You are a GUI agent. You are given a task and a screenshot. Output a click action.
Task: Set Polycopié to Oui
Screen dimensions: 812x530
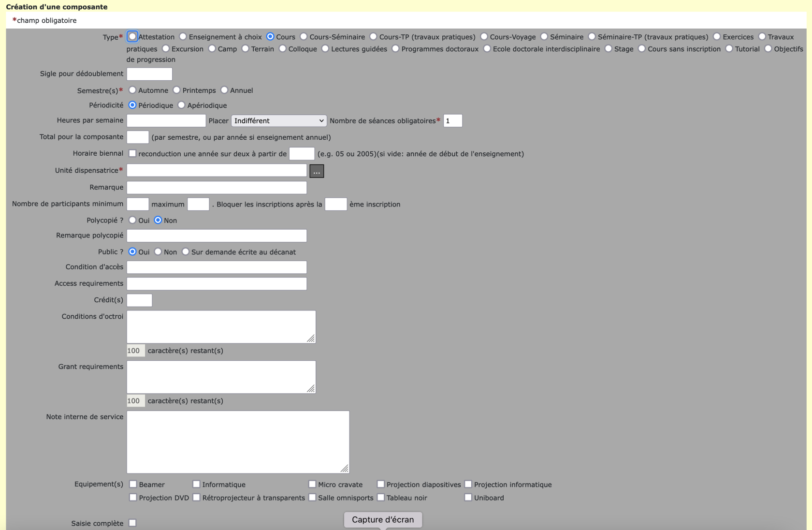tap(132, 221)
